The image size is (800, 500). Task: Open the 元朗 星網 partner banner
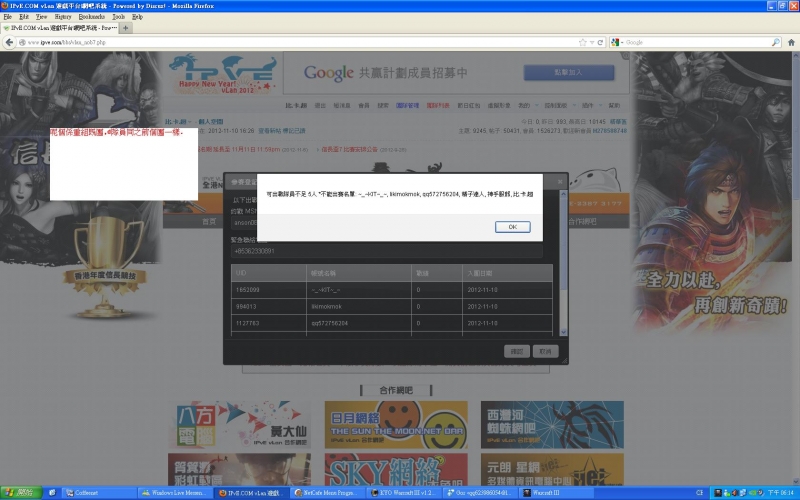[552, 469]
